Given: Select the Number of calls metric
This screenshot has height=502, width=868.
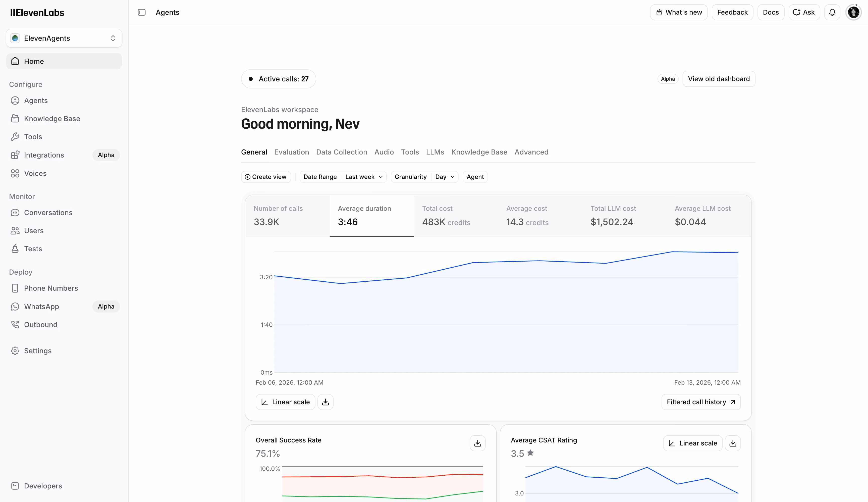Looking at the screenshot, I should tap(287, 216).
